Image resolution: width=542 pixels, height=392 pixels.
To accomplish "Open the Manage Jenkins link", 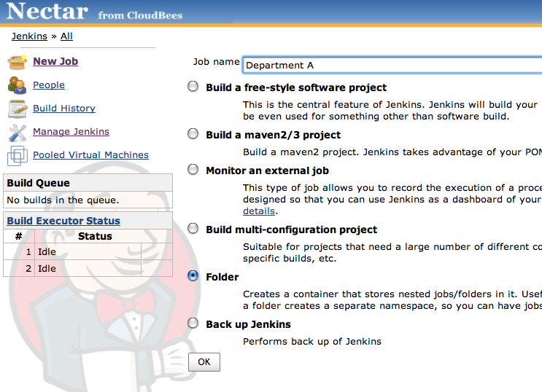I will coord(71,132).
